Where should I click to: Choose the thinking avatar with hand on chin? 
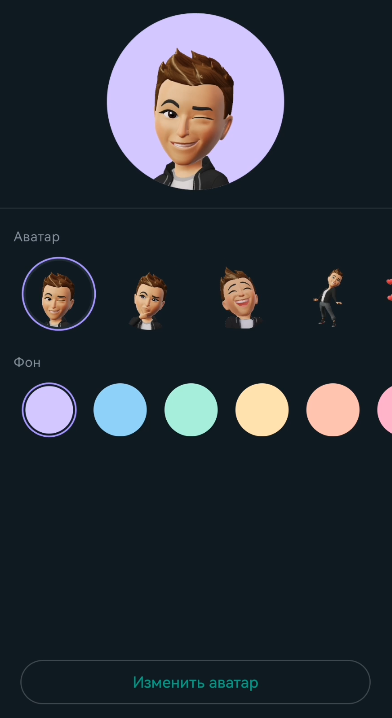point(147,301)
